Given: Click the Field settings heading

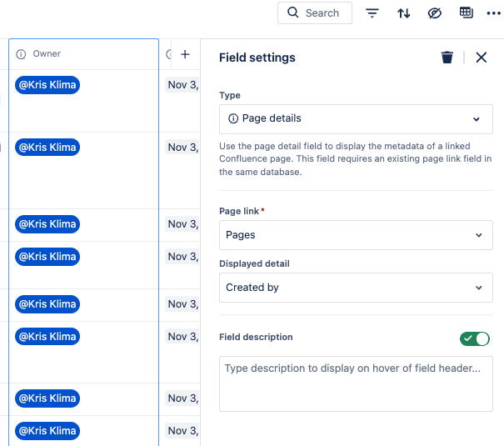Looking at the screenshot, I should click(257, 58).
